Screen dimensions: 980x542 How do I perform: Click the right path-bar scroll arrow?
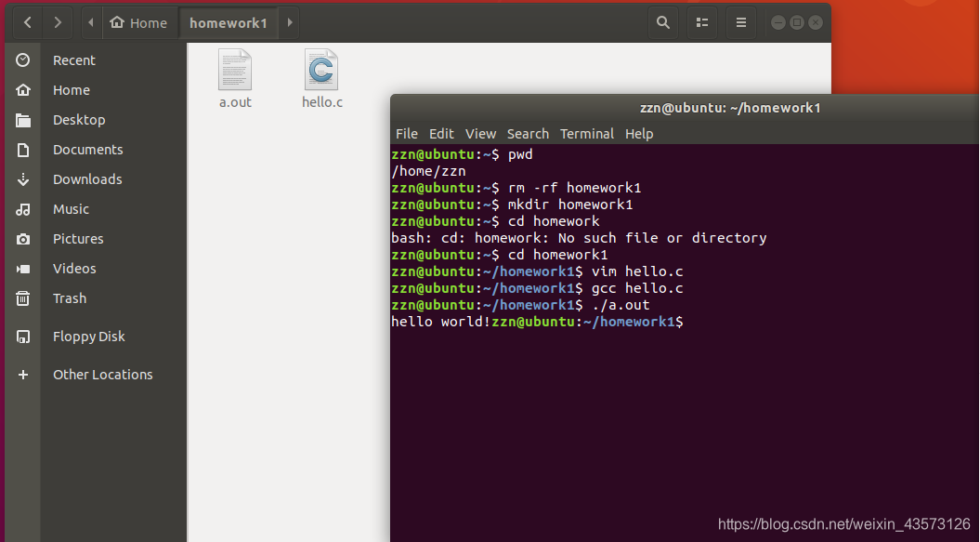(290, 22)
